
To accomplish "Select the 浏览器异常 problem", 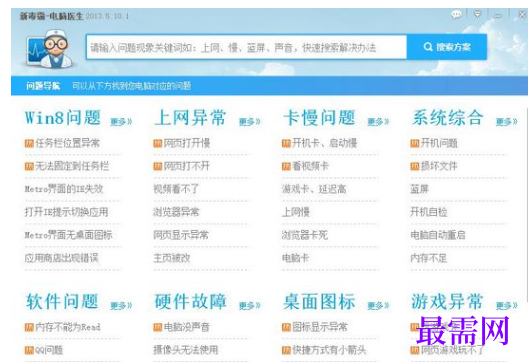I will pos(176,212).
